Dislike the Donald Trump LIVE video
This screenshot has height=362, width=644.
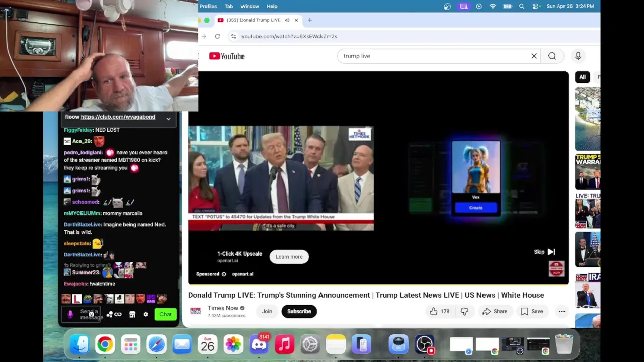coord(464,311)
